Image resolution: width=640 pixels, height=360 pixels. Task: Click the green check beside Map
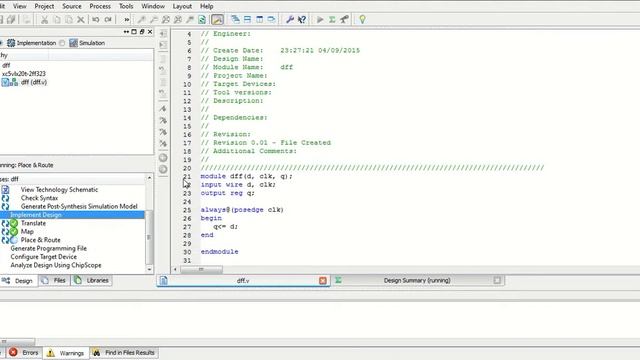tap(14, 231)
